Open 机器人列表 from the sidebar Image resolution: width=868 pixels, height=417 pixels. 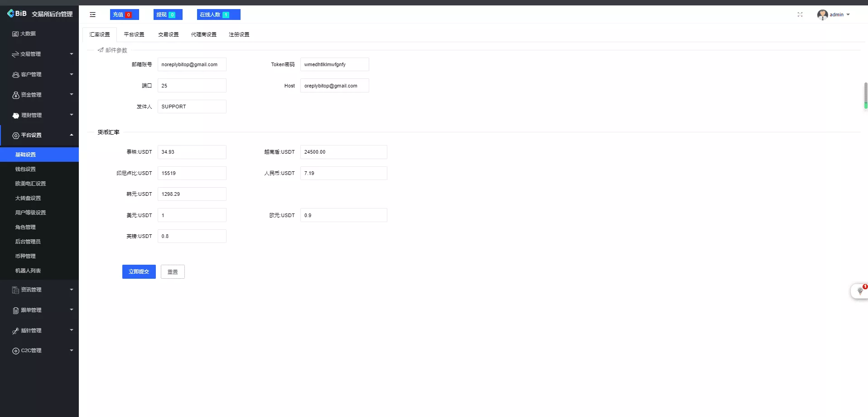tap(28, 270)
